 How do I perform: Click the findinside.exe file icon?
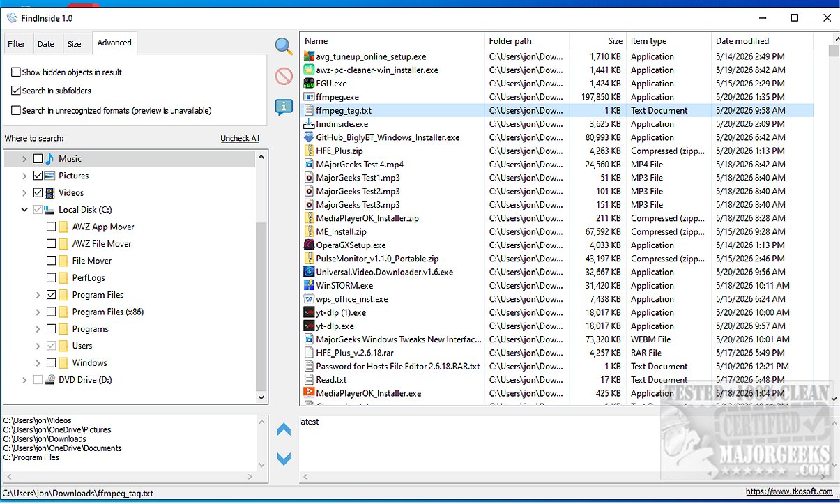coord(310,124)
